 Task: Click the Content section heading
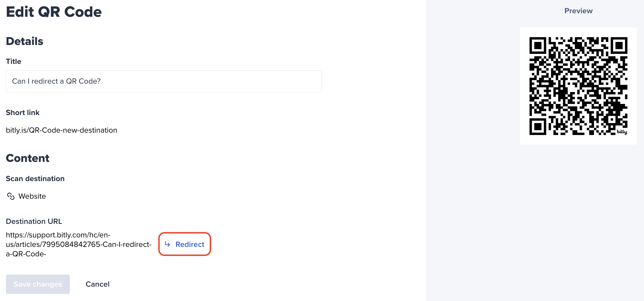[28, 158]
